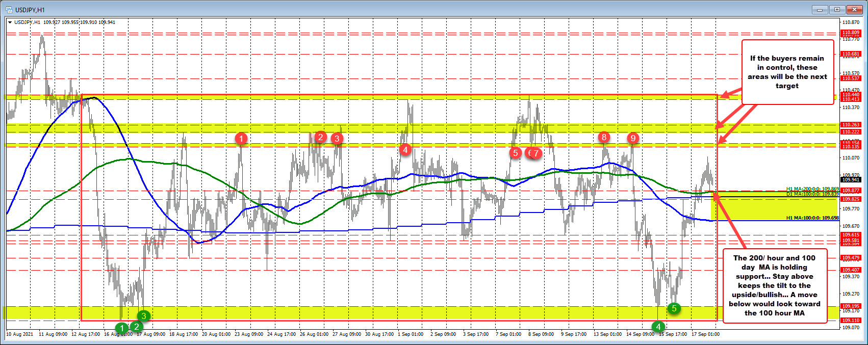The height and width of the screenshot is (345, 868).
Task: Click the 'buyers remain in control' annotation box
Action: [787, 72]
